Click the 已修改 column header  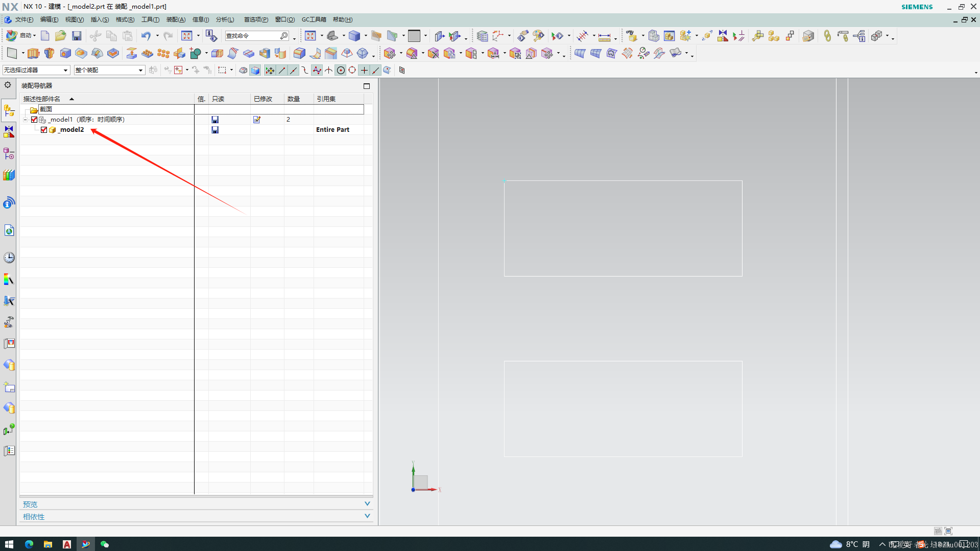pyautogui.click(x=267, y=99)
